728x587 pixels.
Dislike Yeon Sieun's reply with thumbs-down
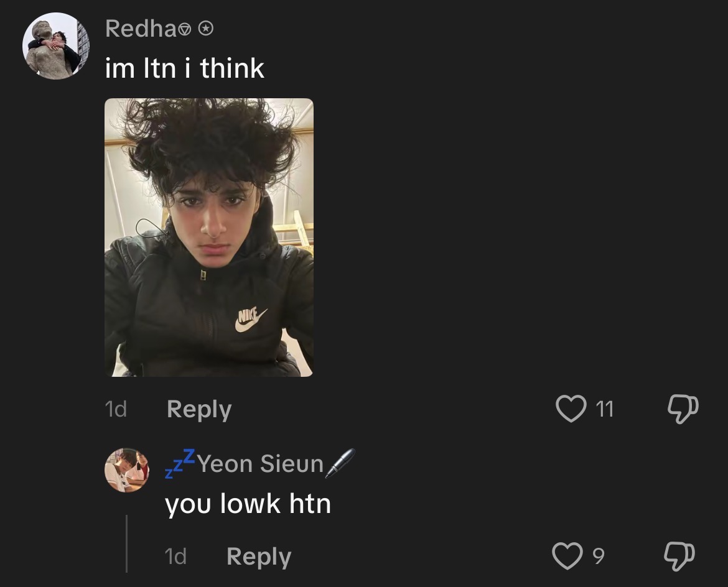pos(679,556)
